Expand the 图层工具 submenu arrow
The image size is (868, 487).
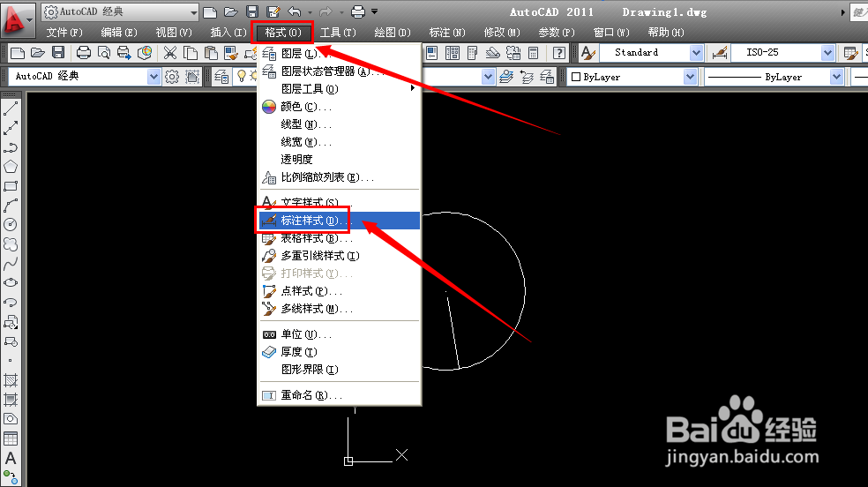coord(413,88)
